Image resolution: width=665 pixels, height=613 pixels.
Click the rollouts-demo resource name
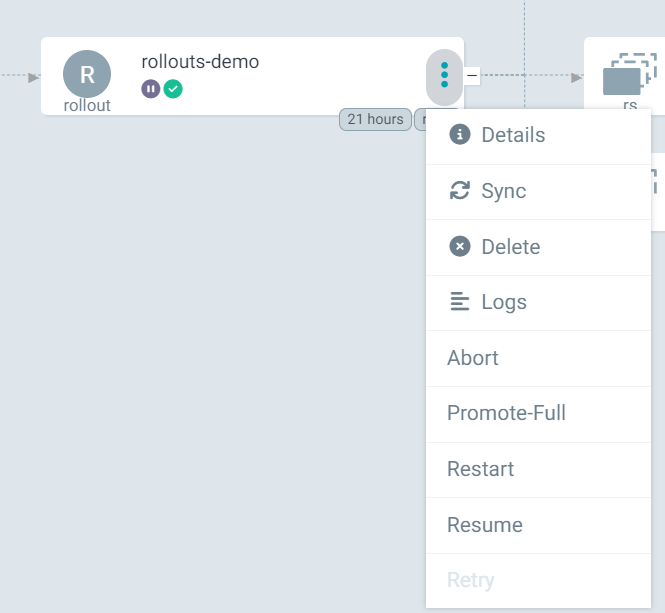pyautogui.click(x=200, y=61)
